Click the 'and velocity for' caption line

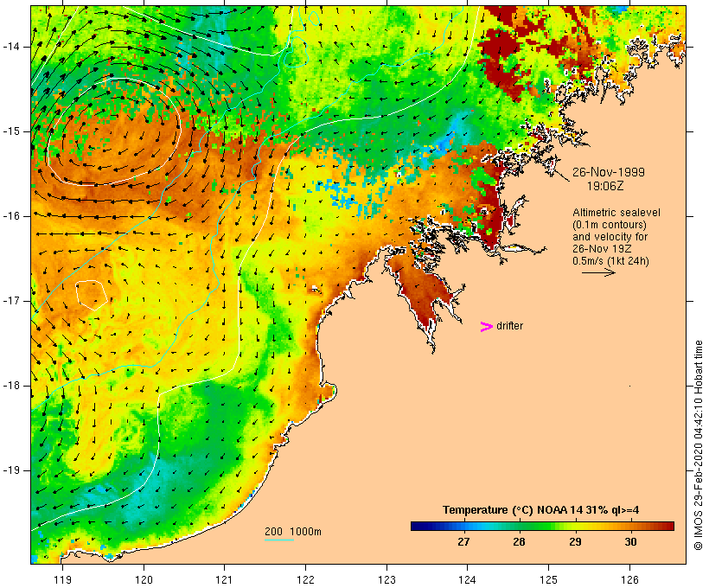tap(610, 237)
